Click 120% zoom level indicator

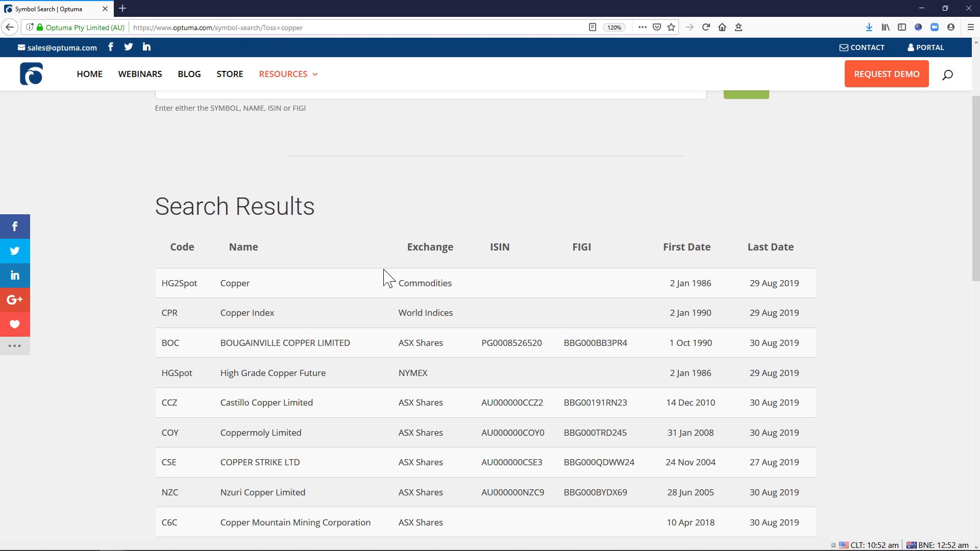pyautogui.click(x=614, y=28)
